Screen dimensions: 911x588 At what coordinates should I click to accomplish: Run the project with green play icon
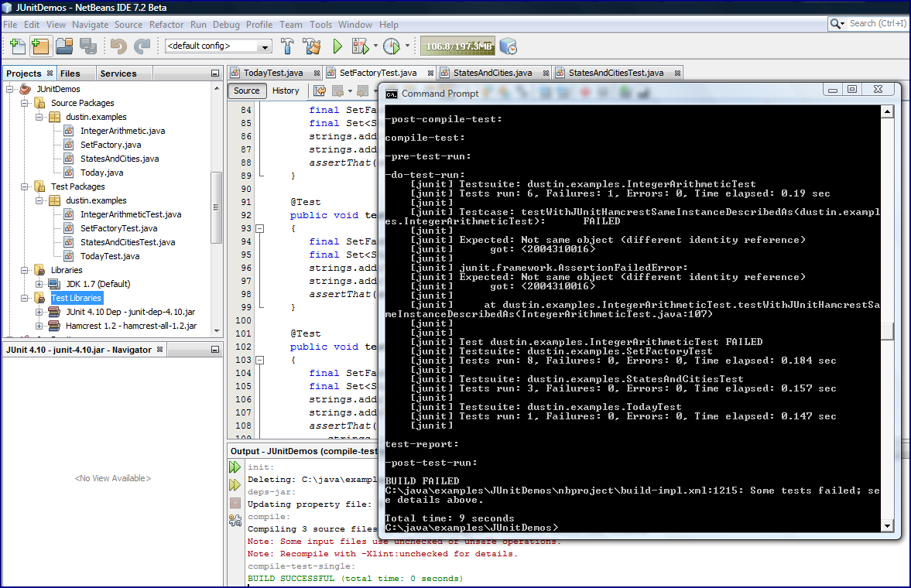click(337, 46)
